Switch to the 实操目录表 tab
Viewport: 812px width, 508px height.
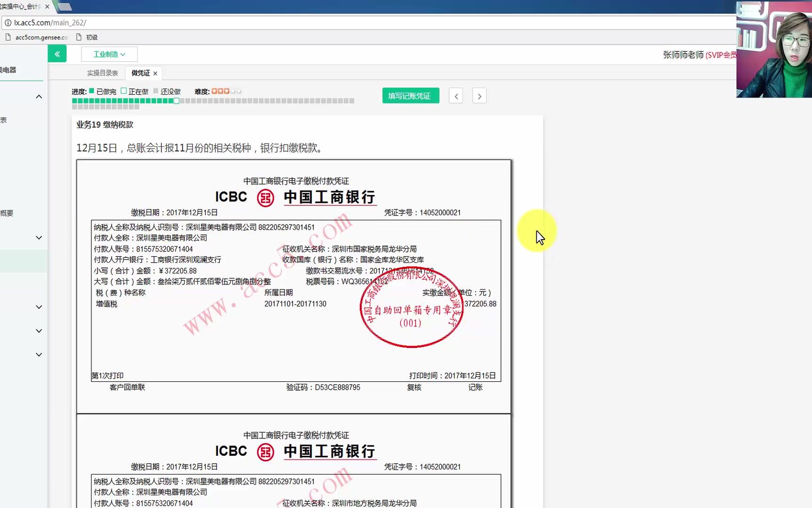(x=103, y=73)
